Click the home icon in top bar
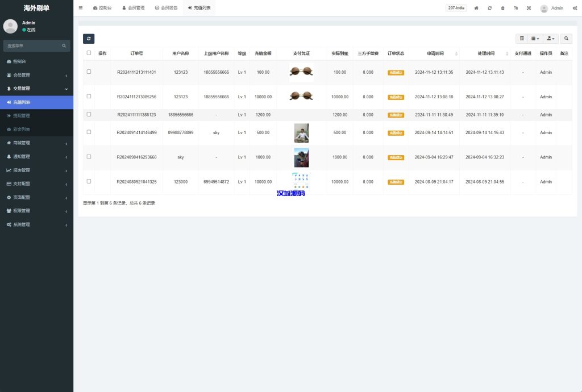Image resolution: width=582 pixels, height=392 pixels. pyautogui.click(x=476, y=8)
